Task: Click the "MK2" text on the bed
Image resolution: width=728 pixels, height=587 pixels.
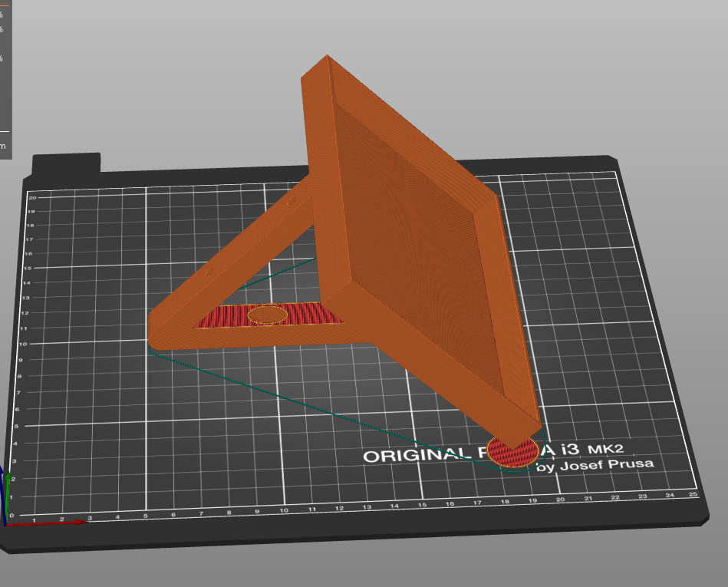Action: click(605, 449)
